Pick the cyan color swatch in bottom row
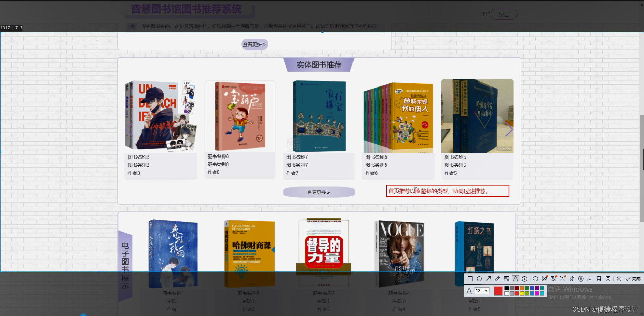Image resolution: width=644 pixels, height=316 pixels. (542, 293)
